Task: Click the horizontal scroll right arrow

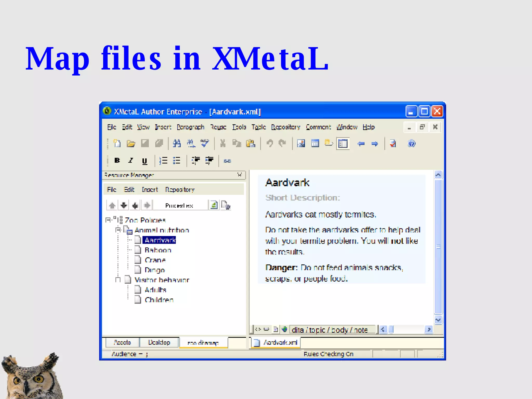Action: coord(429,330)
